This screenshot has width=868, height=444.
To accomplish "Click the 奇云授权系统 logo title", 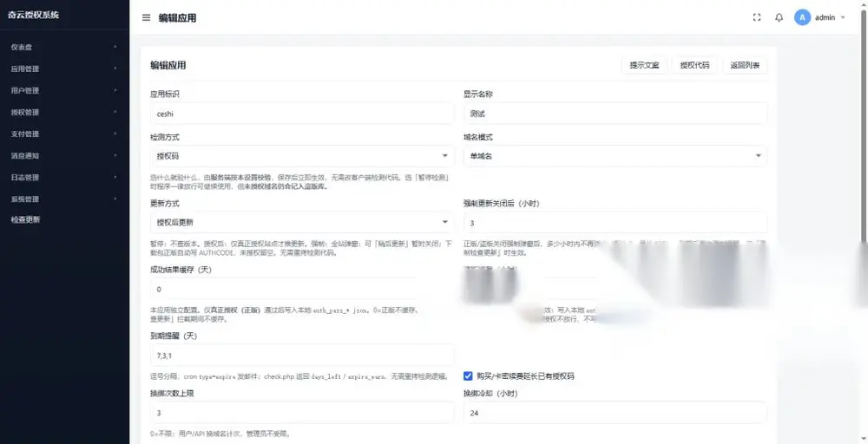I will (x=33, y=15).
